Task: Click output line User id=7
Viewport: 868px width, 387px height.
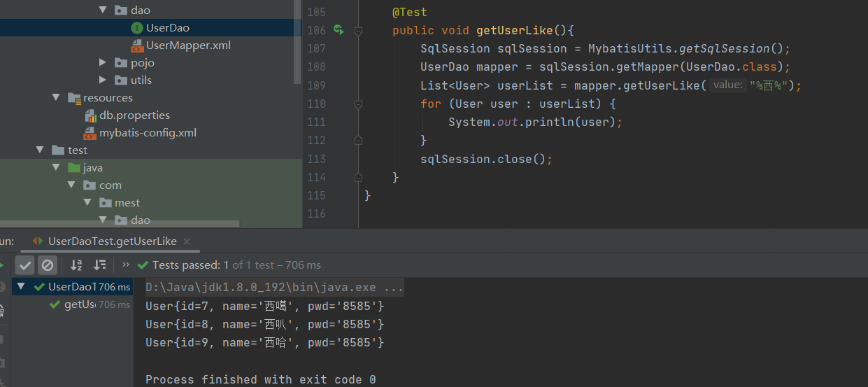Action: click(x=264, y=306)
